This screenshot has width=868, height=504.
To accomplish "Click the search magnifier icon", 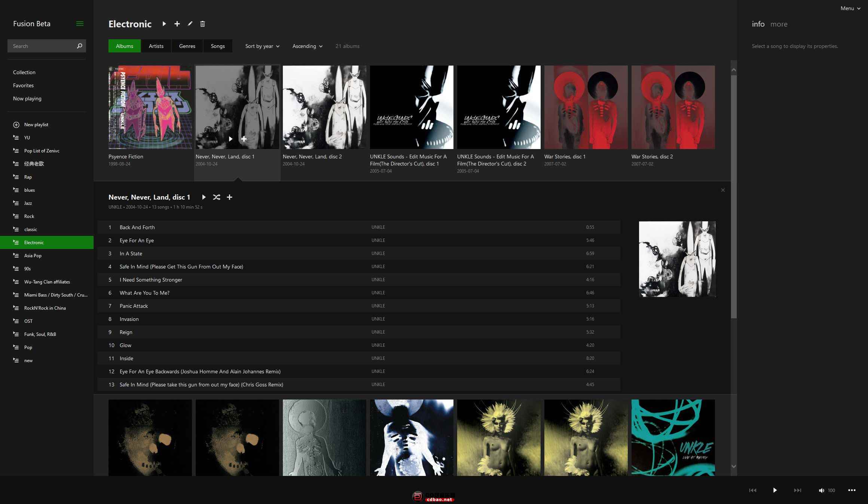I will tap(79, 46).
